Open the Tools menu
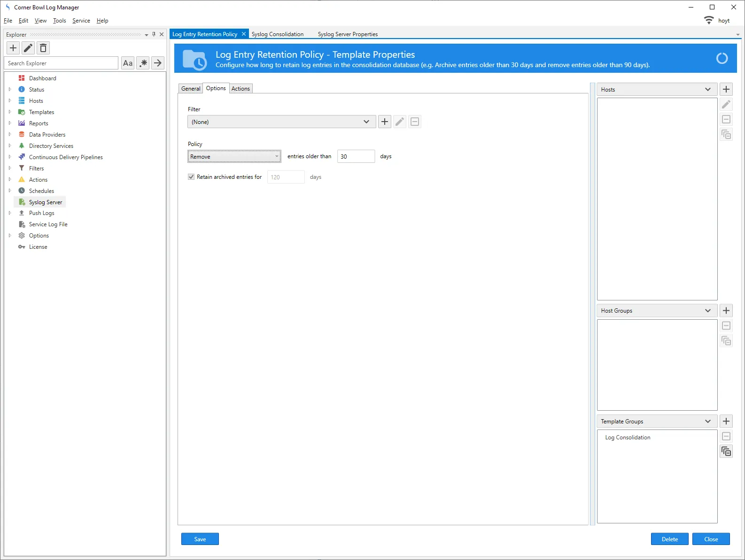The width and height of the screenshot is (745, 560). 59,21
